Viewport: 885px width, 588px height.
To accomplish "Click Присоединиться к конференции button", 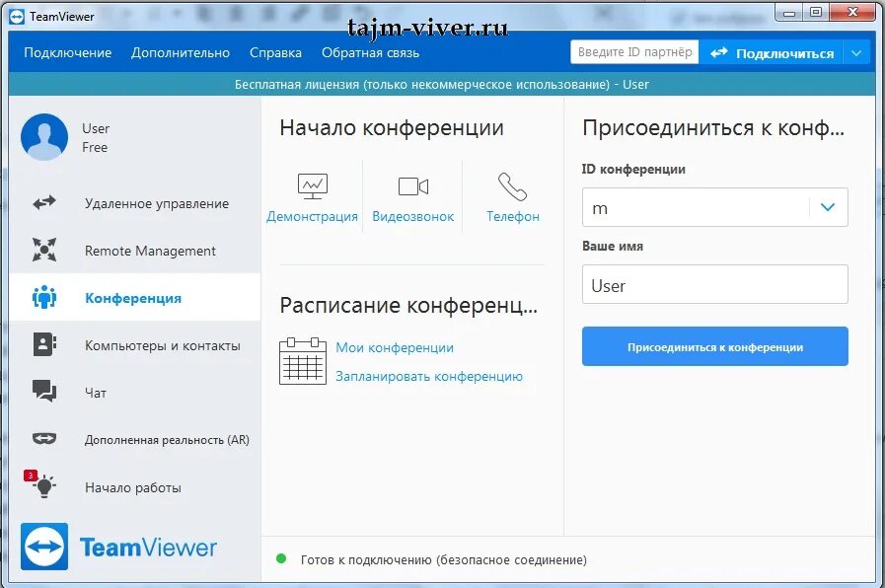I will 715,346.
